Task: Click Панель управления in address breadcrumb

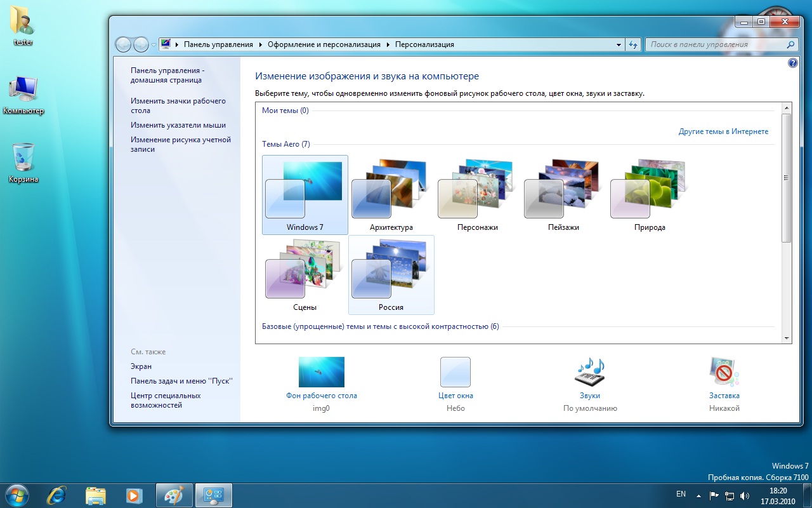Action: (218, 44)
